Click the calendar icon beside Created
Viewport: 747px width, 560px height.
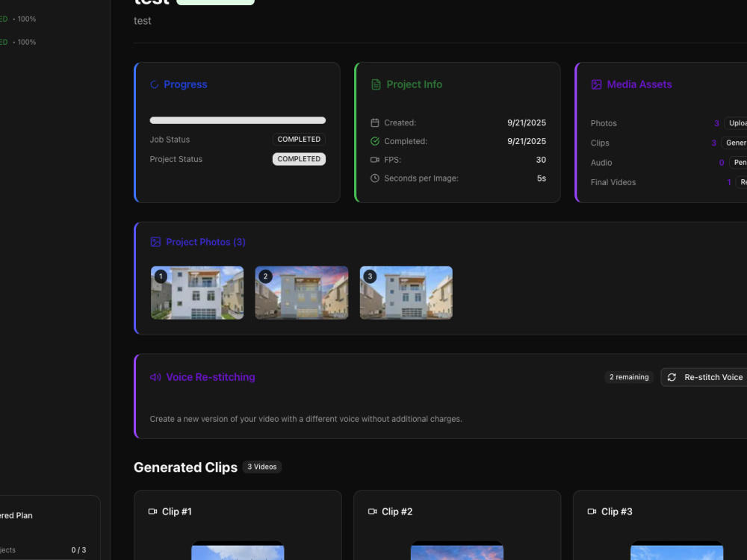click(x=375, y=123)
